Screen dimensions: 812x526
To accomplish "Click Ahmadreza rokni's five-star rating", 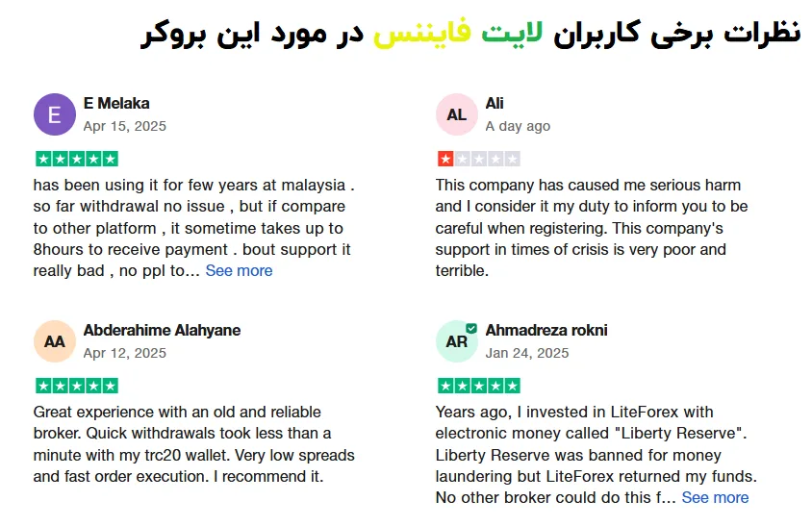I will (x=478, y=386).
